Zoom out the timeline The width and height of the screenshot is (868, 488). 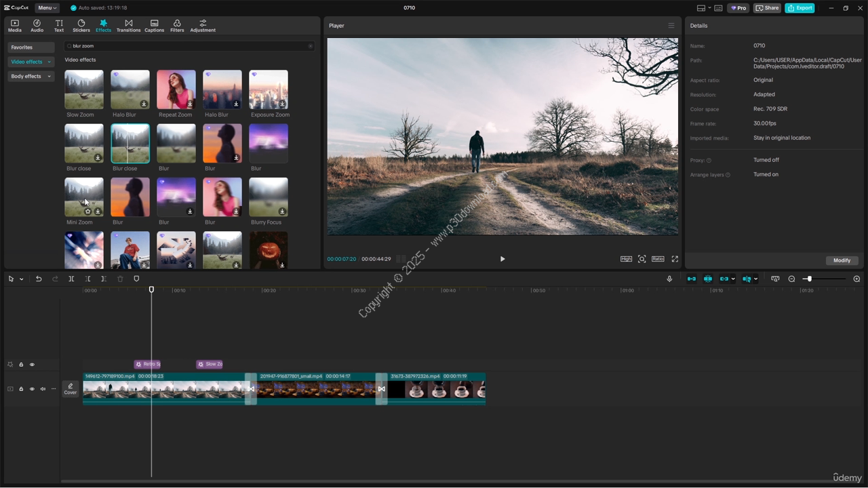coord(791,279)
